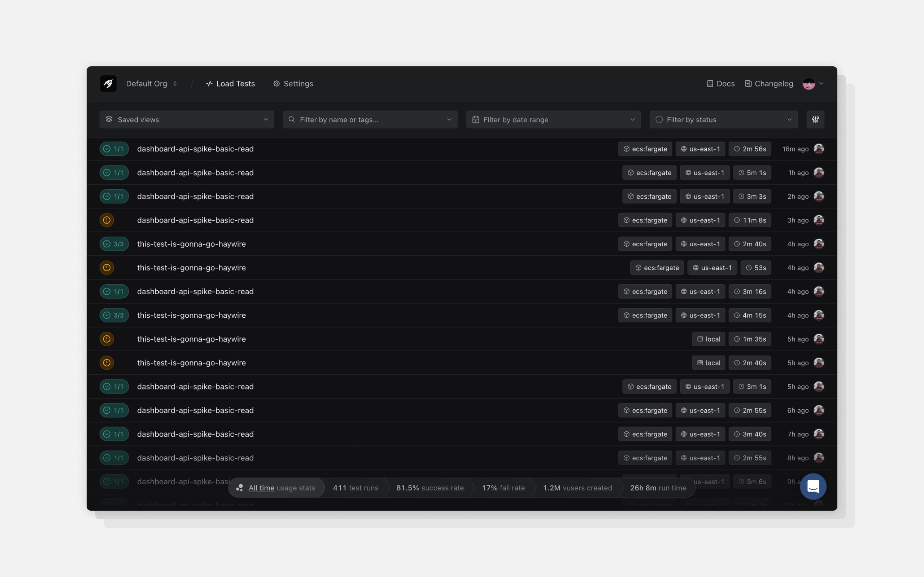Screen dimensions: 924x577
Task: Click warning status icon on 11m 8s run
Action: [107, 220]
